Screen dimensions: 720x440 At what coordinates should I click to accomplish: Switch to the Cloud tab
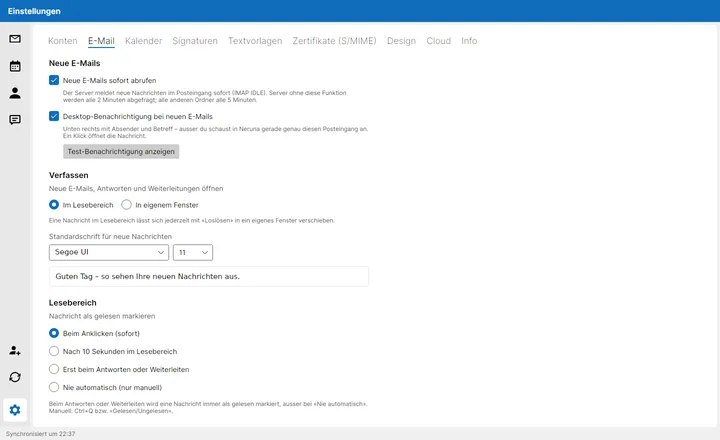439,41
